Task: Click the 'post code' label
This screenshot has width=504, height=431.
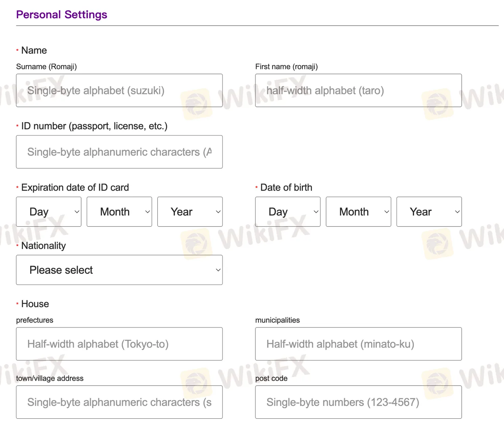Action: point(271,378)
